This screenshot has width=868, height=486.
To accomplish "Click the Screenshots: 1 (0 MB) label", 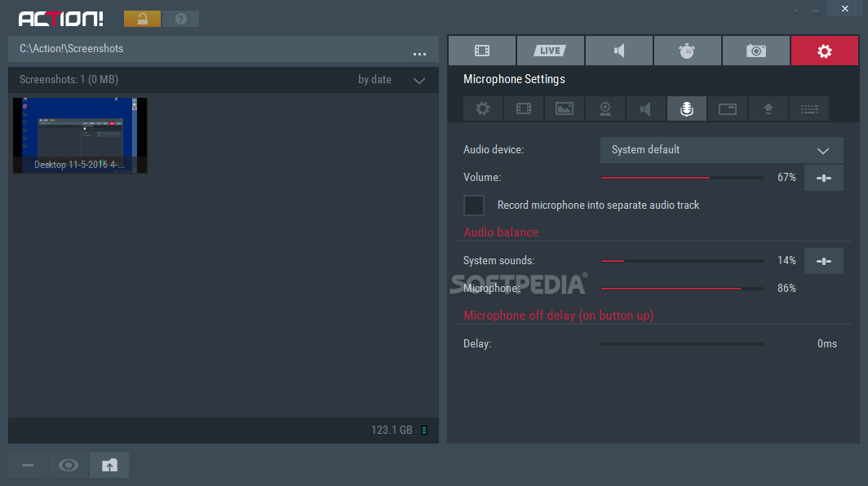I will click(x=69, y=80).
